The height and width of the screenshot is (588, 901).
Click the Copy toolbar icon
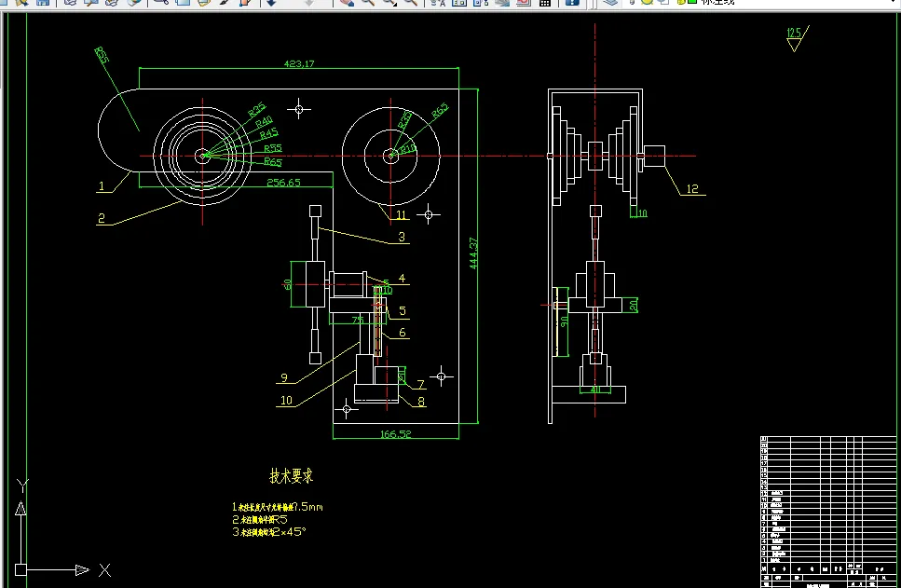[183, 2]
